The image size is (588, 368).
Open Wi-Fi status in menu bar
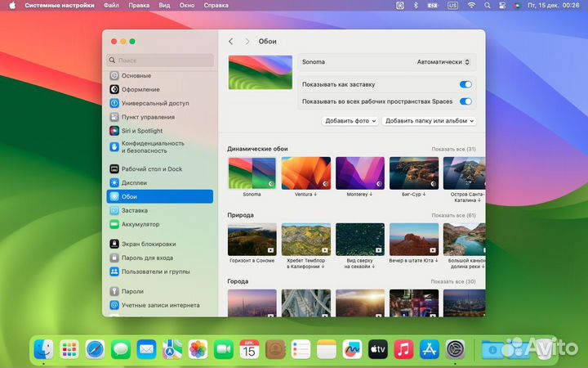(471, 5)
